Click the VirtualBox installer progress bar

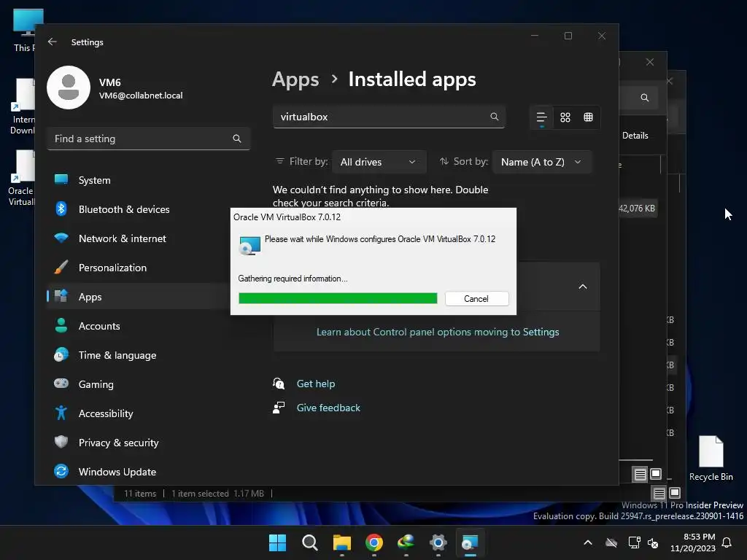tap(338, 298)
